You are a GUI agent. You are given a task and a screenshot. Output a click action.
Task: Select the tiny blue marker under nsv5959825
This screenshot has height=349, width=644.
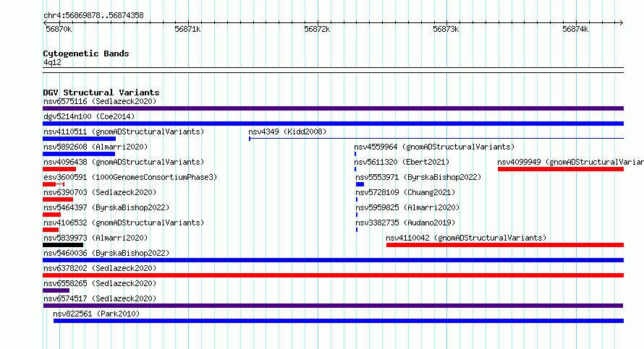pyautogui.click(x=357, y=215)
